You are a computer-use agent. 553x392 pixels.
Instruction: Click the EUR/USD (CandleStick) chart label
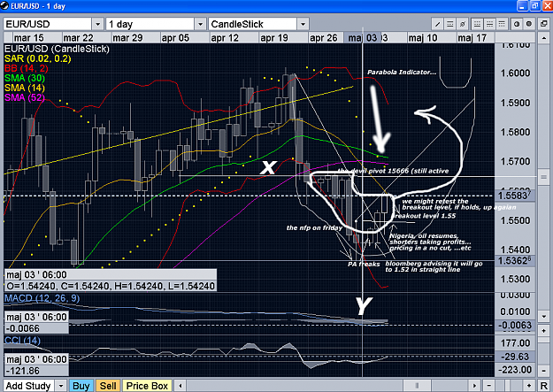pyautogui.click(x=57, y=49)
